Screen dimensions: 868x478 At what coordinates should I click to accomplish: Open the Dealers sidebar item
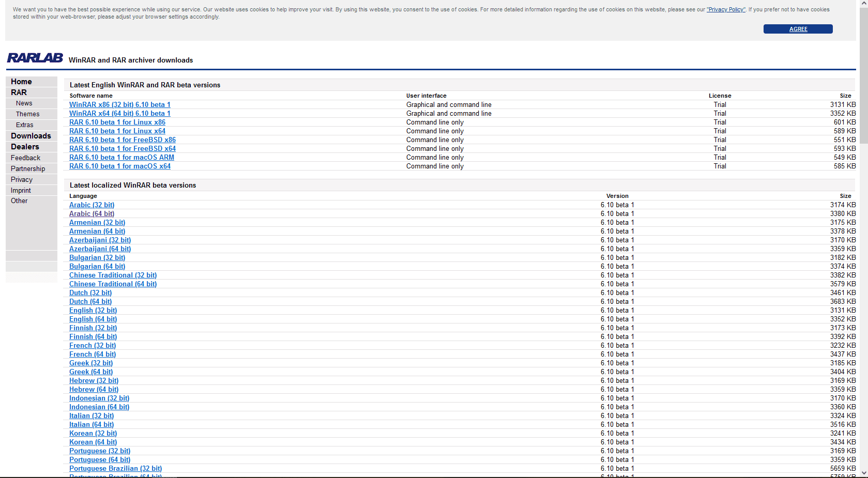pos(25,147)
